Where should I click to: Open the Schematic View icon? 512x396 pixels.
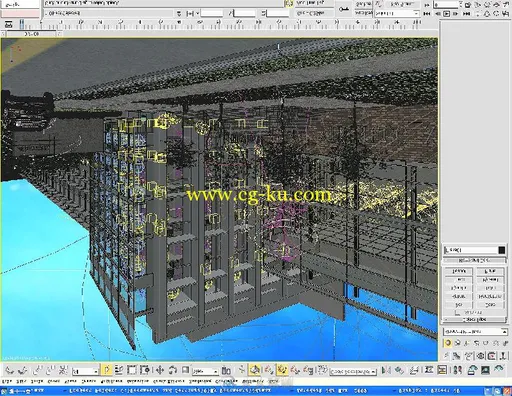click(442, 370)
